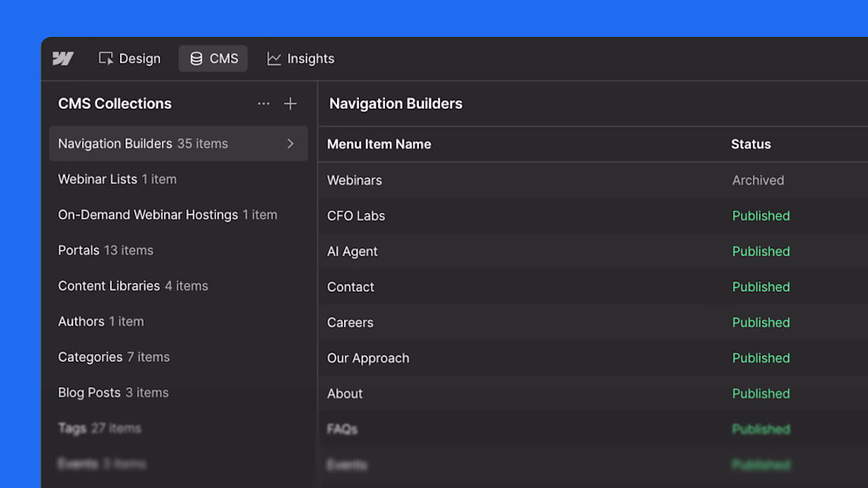
Task: Open the About item
Action: [x=593, y=393]
